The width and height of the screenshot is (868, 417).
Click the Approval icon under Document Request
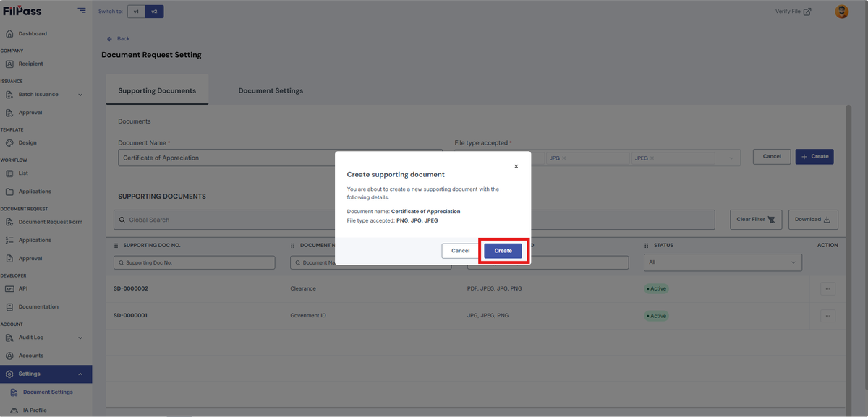point(9,258)
